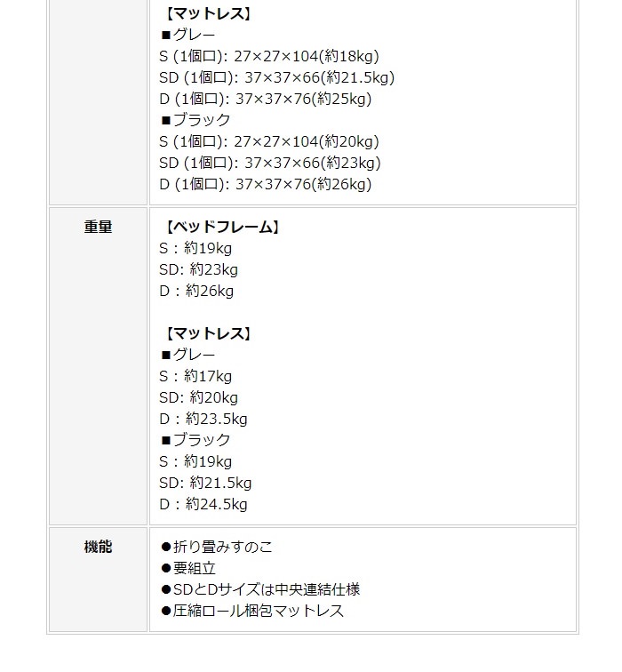This screenshot has height=672, width=622.
Task: Click the 【マットレス】 heading in weight section
Action: coord(208,333)
